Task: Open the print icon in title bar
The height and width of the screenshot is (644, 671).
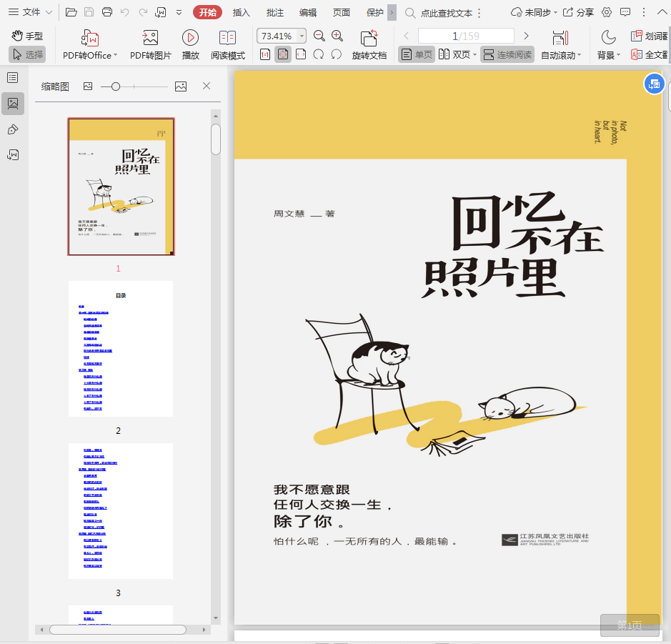Action: click(107, 12)
